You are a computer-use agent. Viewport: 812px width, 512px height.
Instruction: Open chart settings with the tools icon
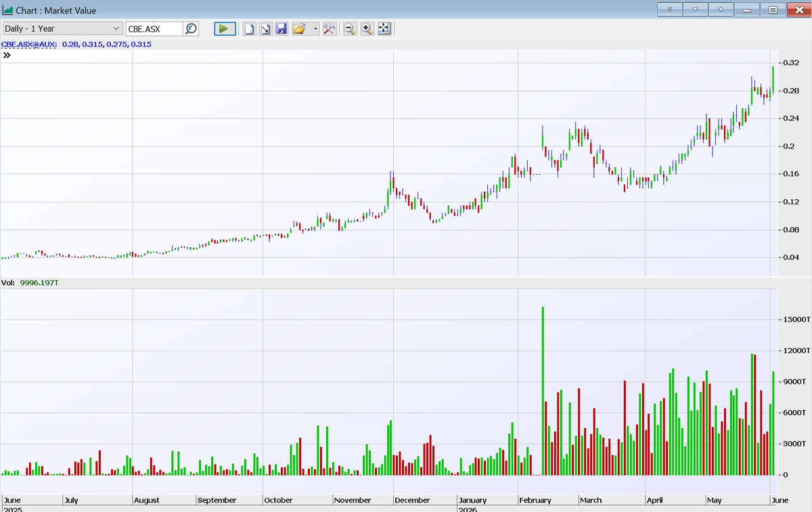click(x=330, y=28)
